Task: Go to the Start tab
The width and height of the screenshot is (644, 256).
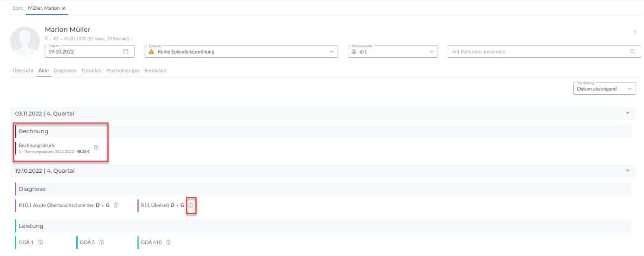Action: [17, 8]
